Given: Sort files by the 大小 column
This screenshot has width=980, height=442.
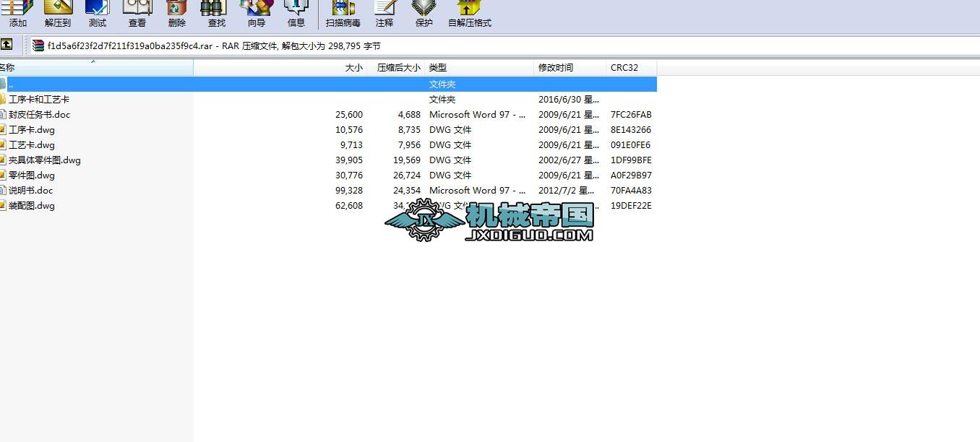Looking at the screenshot, I should coord(353,67).
